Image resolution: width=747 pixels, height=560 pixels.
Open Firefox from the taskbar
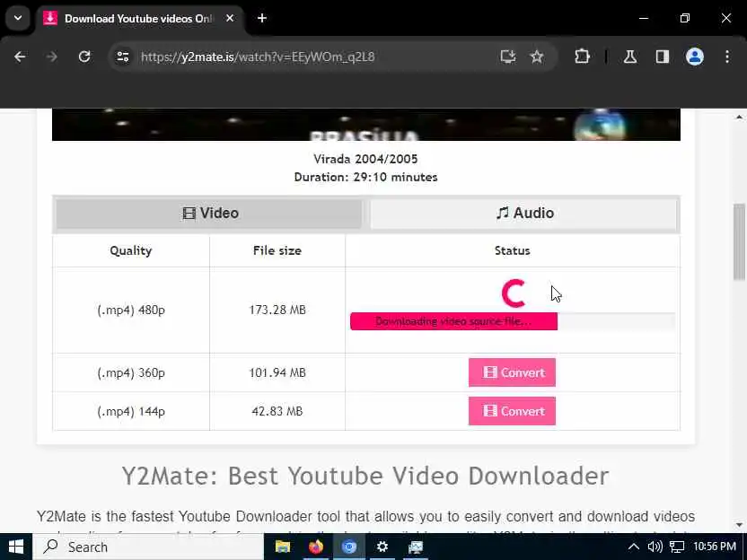point(315,547)
